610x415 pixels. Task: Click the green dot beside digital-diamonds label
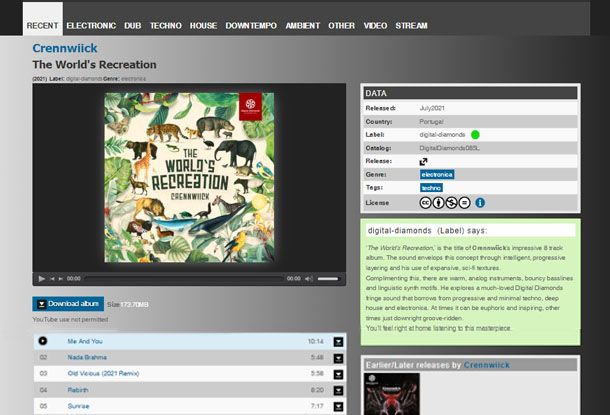475,135
